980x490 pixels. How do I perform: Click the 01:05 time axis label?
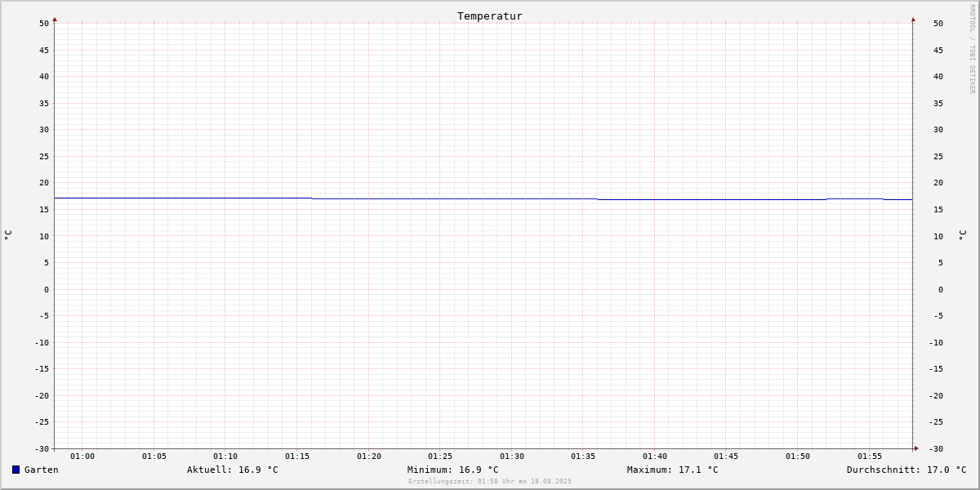point(154,457)
